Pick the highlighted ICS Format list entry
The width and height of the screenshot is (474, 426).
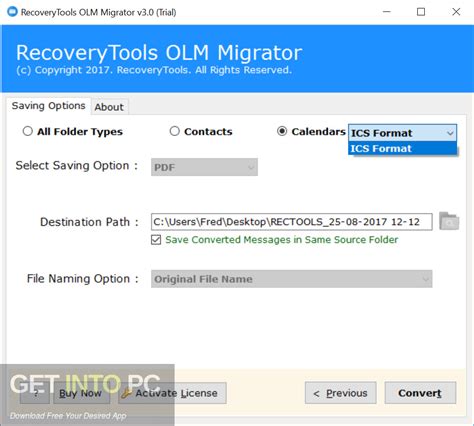click(402, 148)
